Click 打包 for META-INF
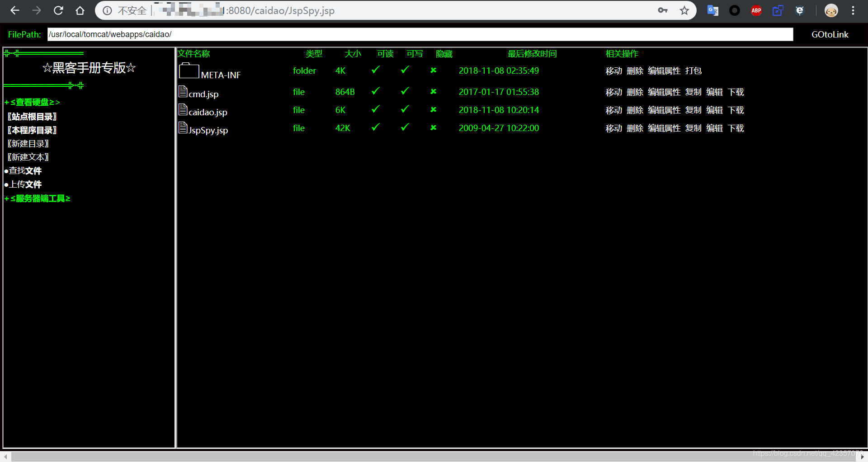 coord(693,71)
